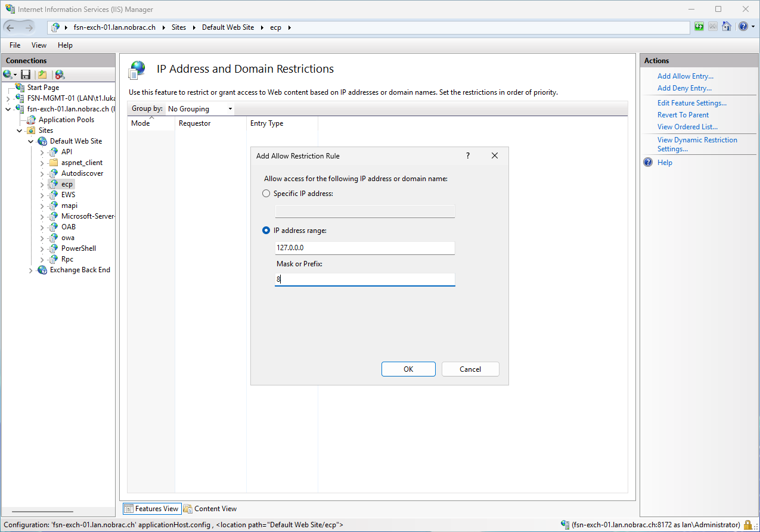760x532 pixels.
Task: Click the blue Help icon in Actions pane
Action: pyautogui.click(x=649, y=163)
